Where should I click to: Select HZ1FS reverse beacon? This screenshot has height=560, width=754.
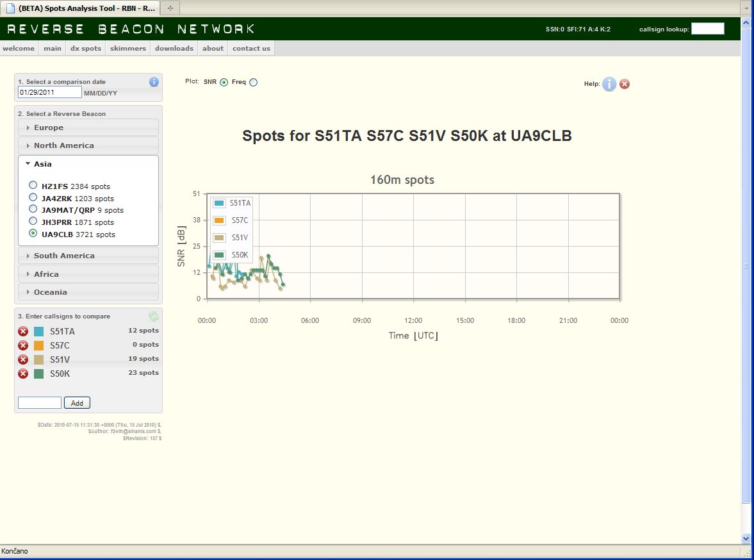point(33,186)
